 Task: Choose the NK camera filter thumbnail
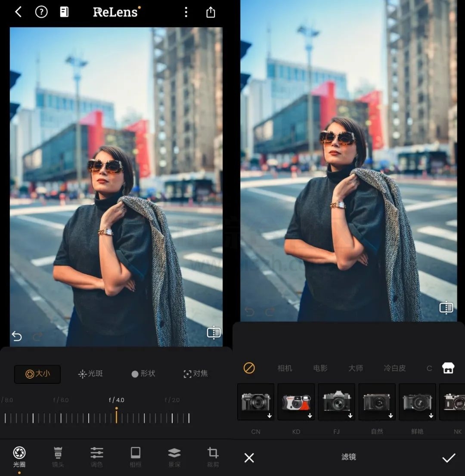(x=452, y=401)
